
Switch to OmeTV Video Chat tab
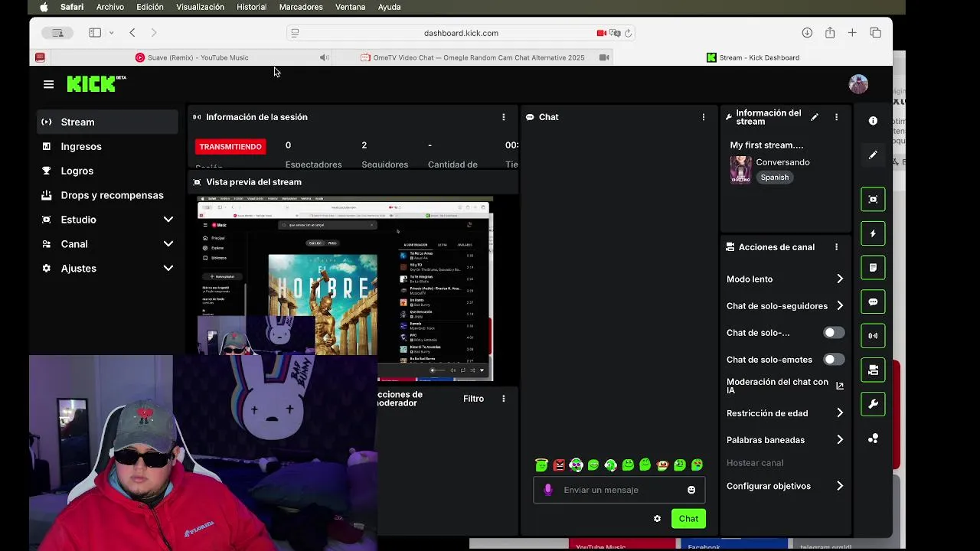(x=473, y=57)
